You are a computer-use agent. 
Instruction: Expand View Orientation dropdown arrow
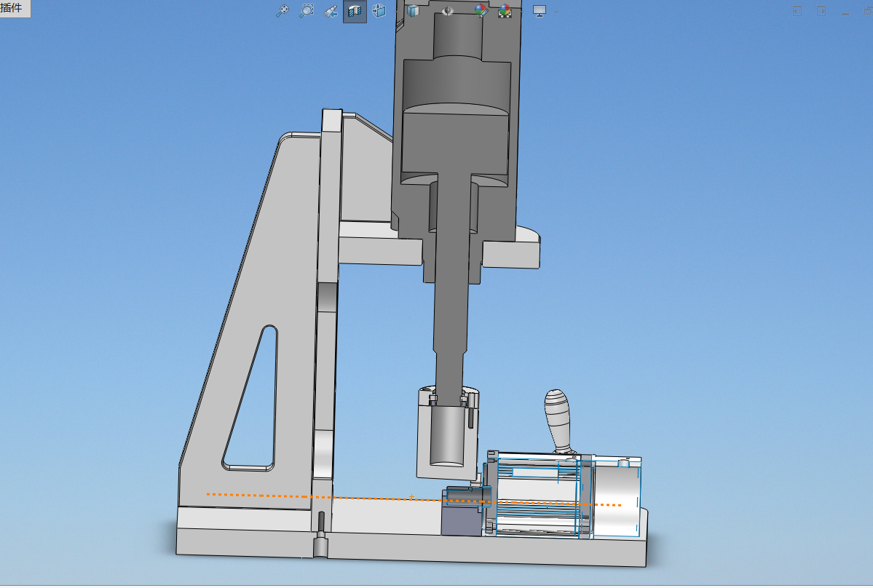point(396,11)
